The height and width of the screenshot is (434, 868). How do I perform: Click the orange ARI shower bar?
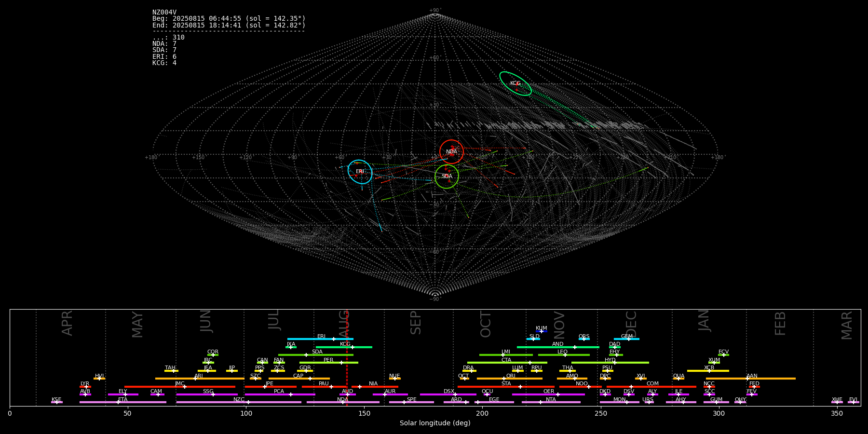200,379
